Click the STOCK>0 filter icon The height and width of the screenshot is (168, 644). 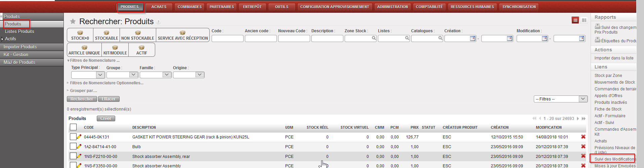click(80, 33)
